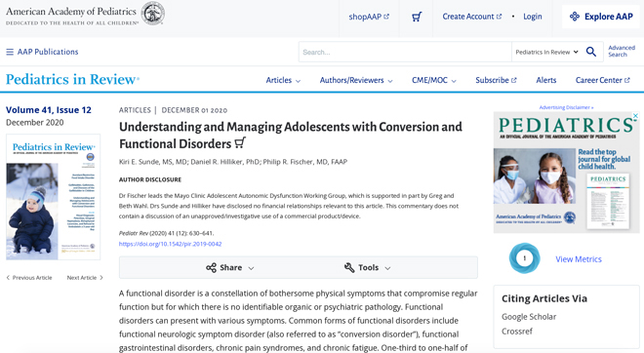The image size is (644, 353).
Task: Open the Alerts menu item
Action: pyautogui.click(x=546, y=81)
